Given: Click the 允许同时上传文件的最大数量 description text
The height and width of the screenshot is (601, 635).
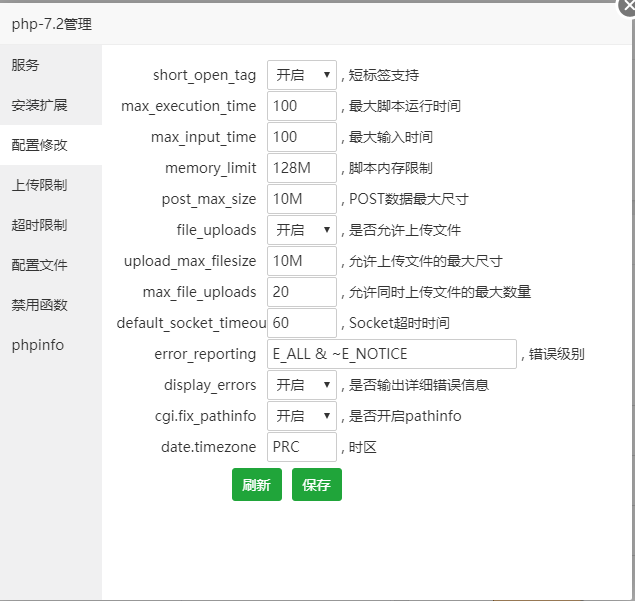Looking at the screenshot, I should 440,292.
